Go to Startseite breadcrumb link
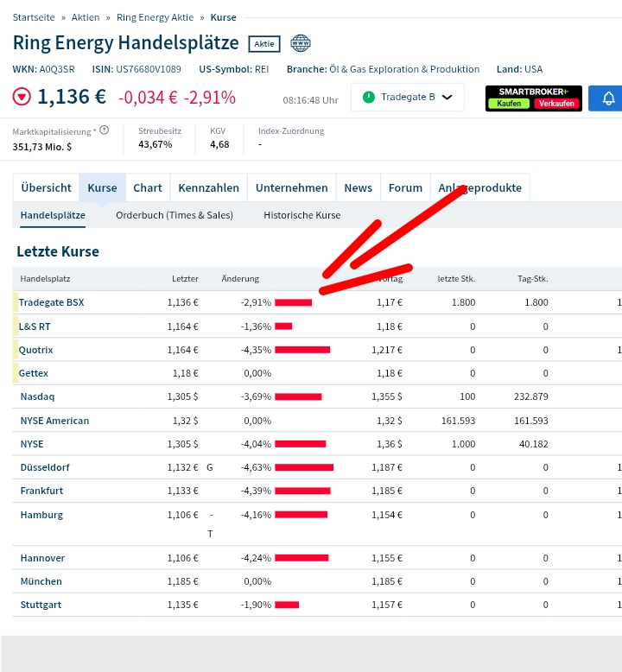 point(34,17)
